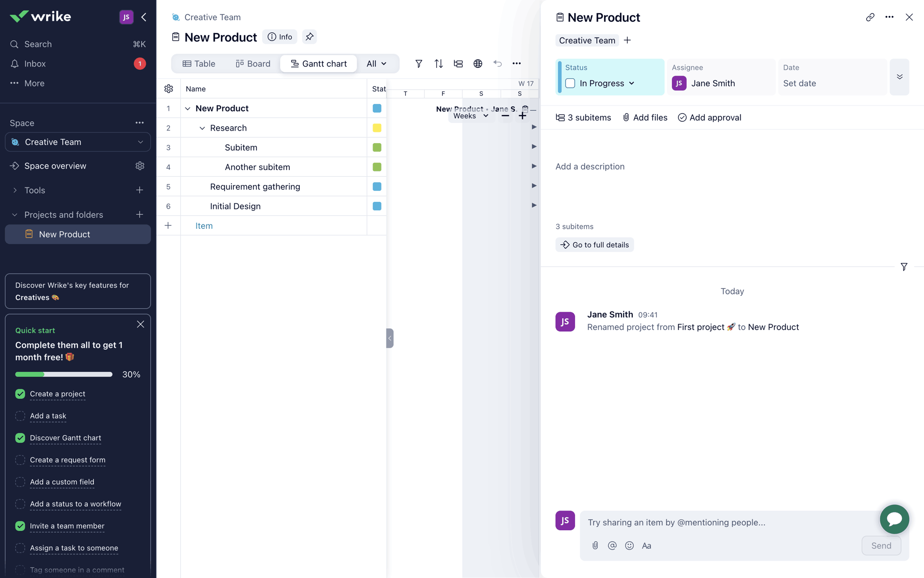The image size is (924, 578).
Task: Open the In Progress status dropdown
Action: pos(607,83)
